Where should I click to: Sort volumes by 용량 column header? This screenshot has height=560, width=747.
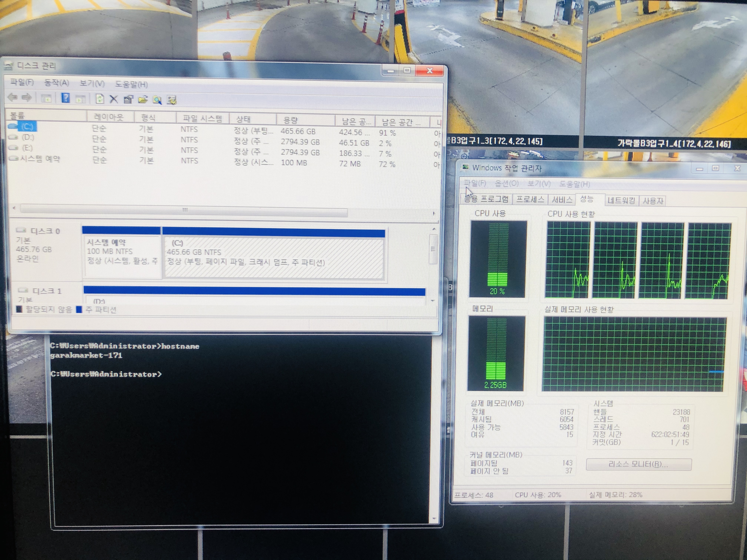[x=290, y=120]
